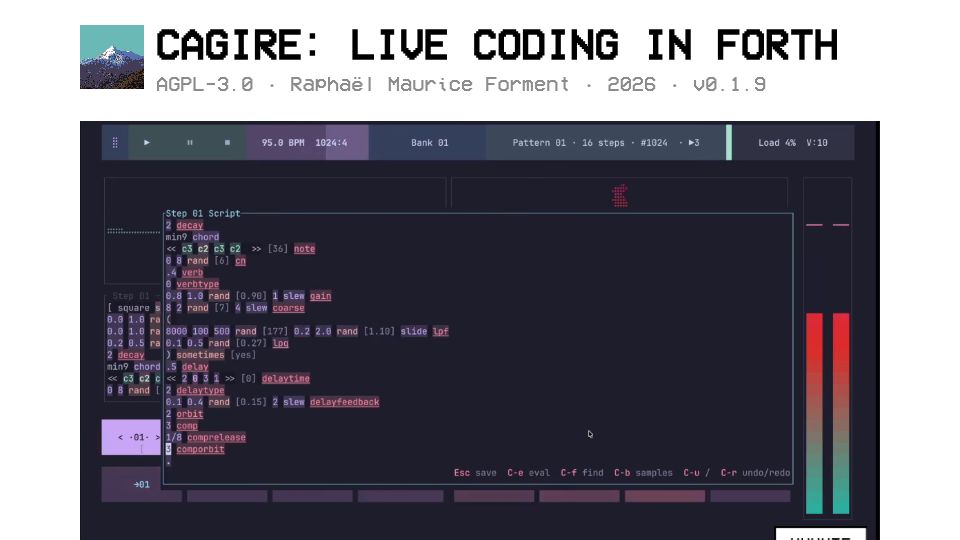Click the 'C-b samples' shortcut hint
The width and height of the screenshot is (960, 540).
(643, 473)
